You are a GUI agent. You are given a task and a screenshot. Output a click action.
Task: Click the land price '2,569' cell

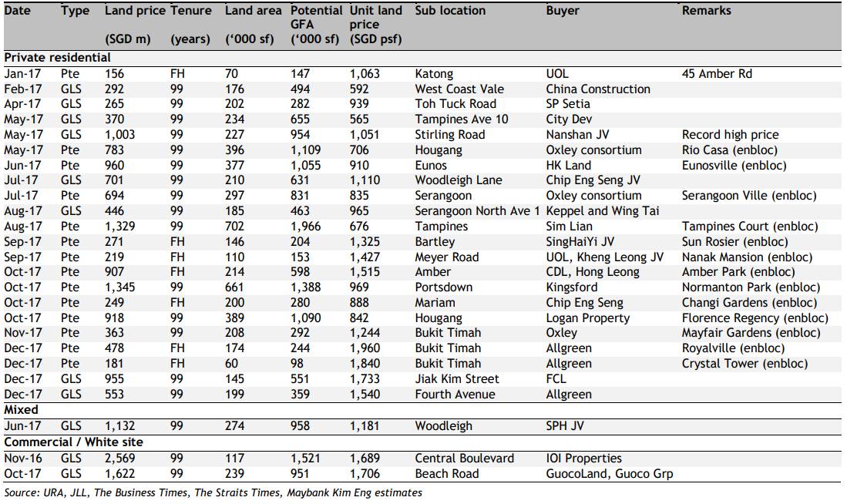point(120,459)
